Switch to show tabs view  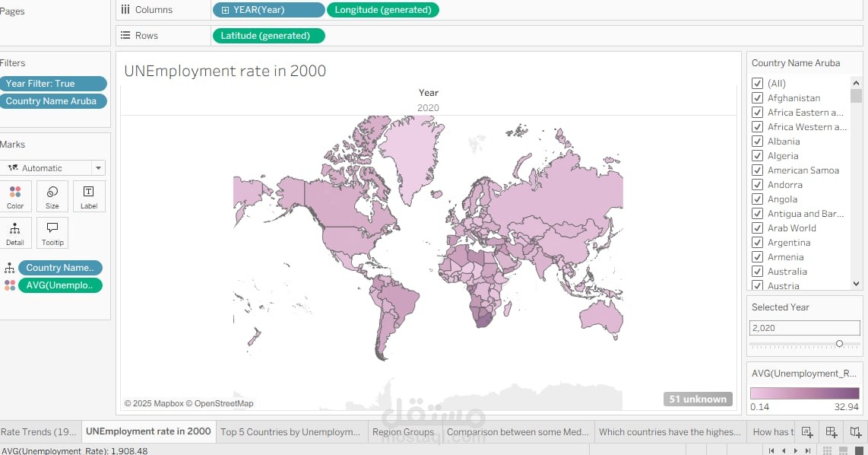(859, 450)
